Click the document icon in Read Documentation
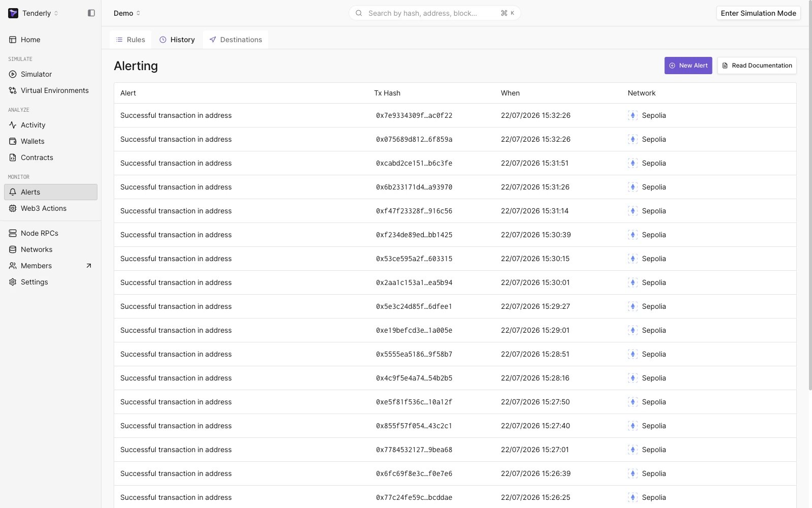Image resolution: width=812 pixels, height=508 pixels. tap(725, 66)
